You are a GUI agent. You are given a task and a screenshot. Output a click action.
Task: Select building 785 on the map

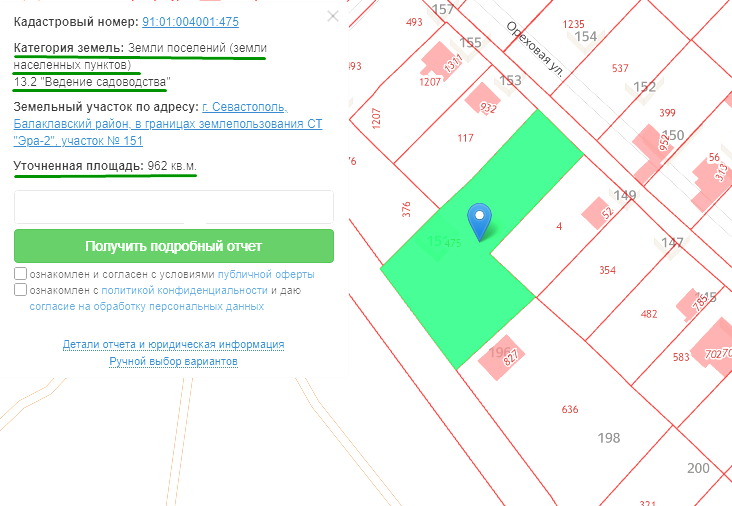(x=694, y=304)
